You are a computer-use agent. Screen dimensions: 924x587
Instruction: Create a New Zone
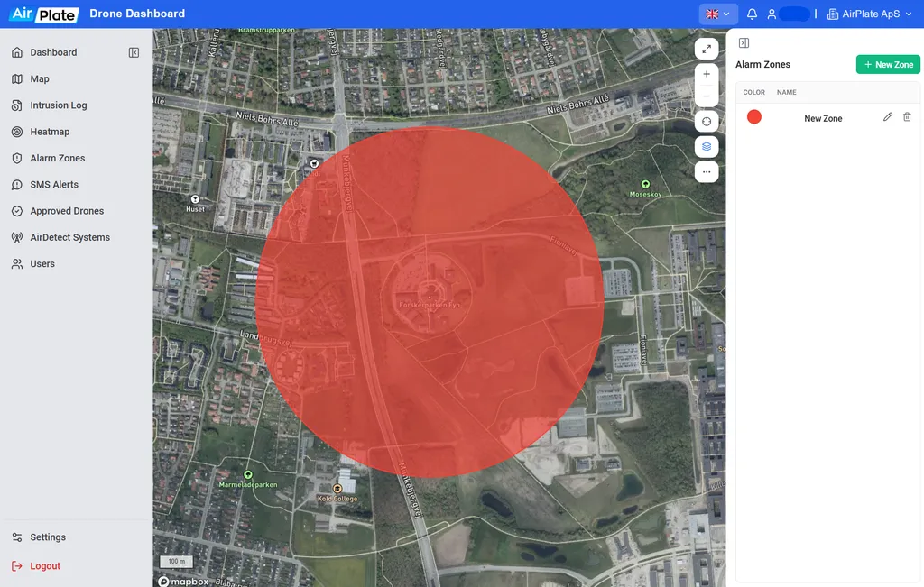tap(888, 64)
